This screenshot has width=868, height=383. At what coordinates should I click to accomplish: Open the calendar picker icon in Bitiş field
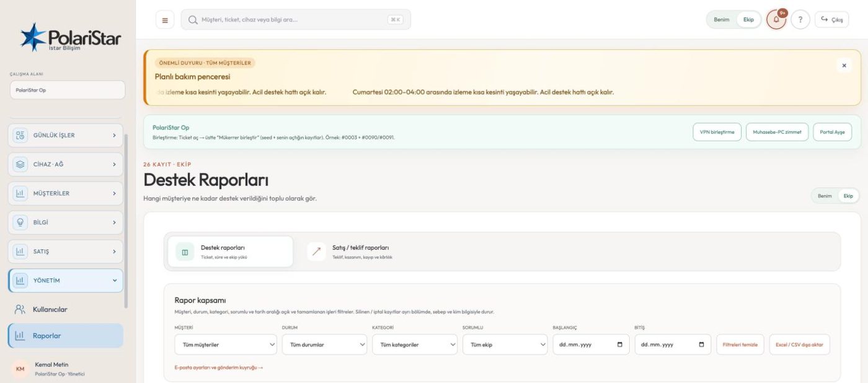701,345
